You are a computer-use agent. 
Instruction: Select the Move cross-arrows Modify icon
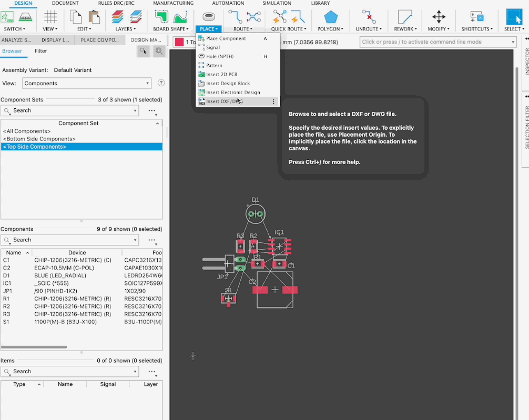[438, 17]
